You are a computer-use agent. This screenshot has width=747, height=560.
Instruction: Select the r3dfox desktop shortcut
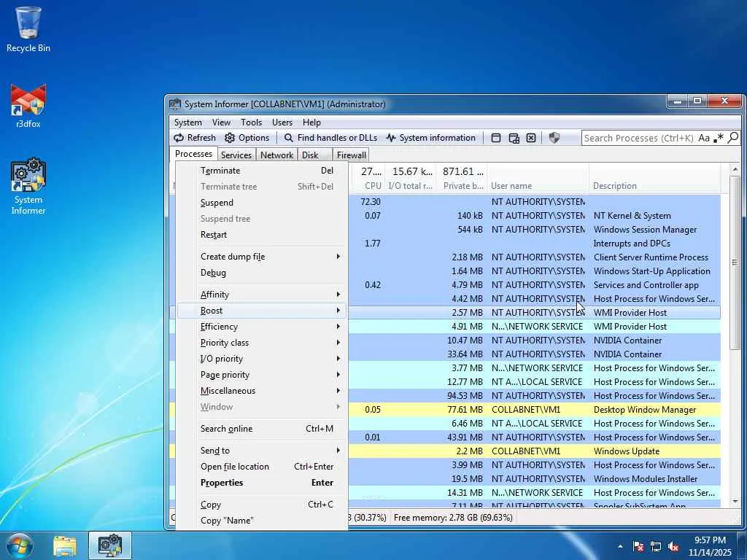[x=28, y=106]
